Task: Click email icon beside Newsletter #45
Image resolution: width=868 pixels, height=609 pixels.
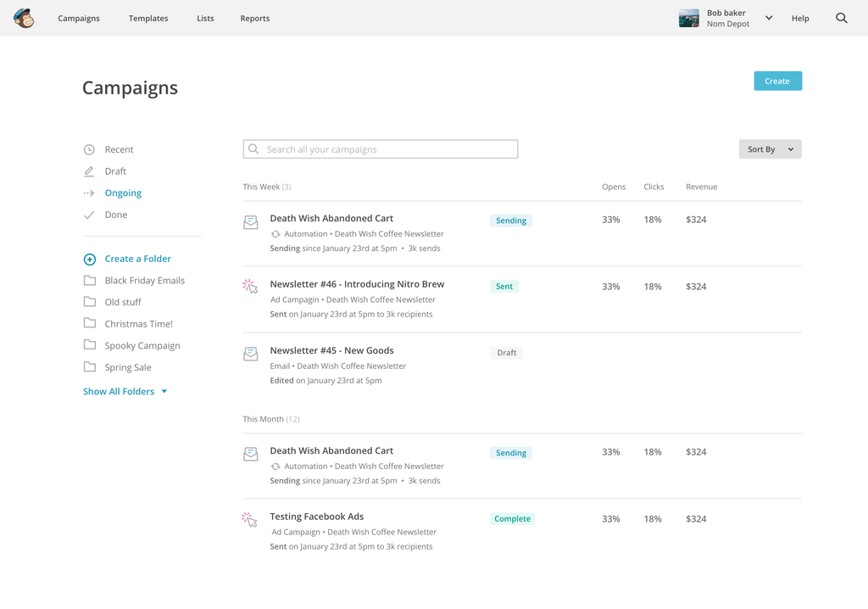Action: point(250,354)
